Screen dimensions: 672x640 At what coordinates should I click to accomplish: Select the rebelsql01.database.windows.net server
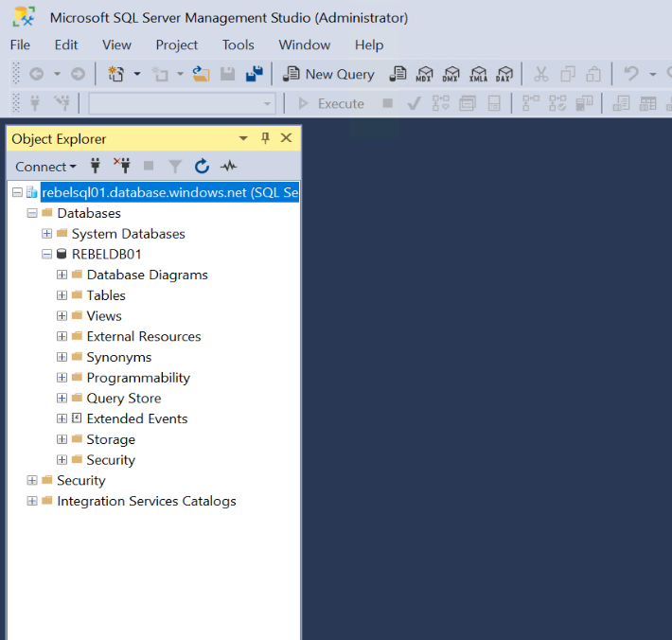[169, 192]
